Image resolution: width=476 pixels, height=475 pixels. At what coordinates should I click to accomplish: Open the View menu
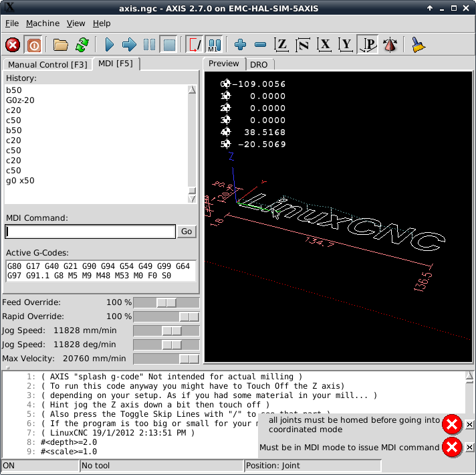click(x=76, y=23)
